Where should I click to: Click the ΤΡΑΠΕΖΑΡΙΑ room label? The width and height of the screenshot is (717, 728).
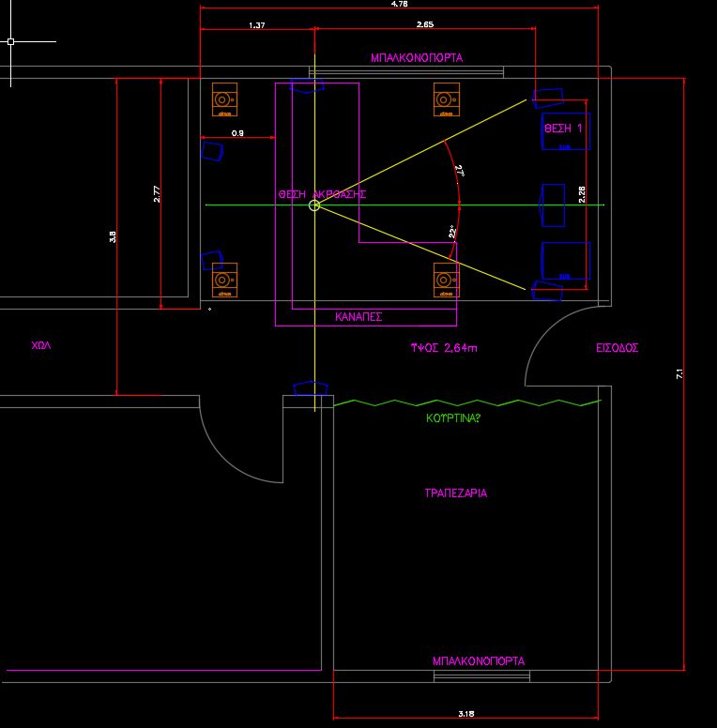456,493
